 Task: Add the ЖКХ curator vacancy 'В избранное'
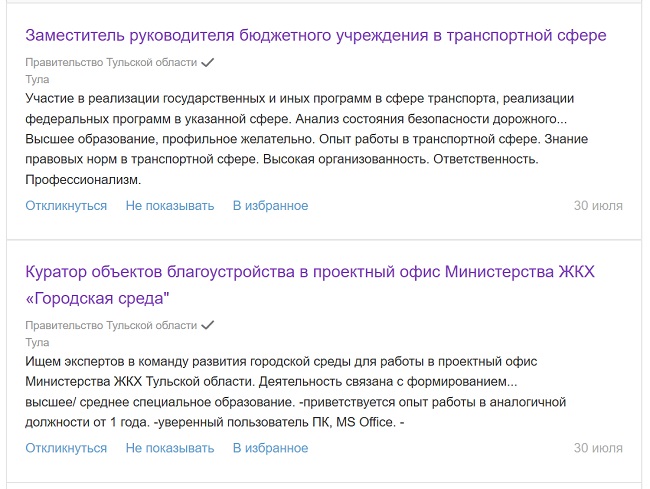[270, 448]
